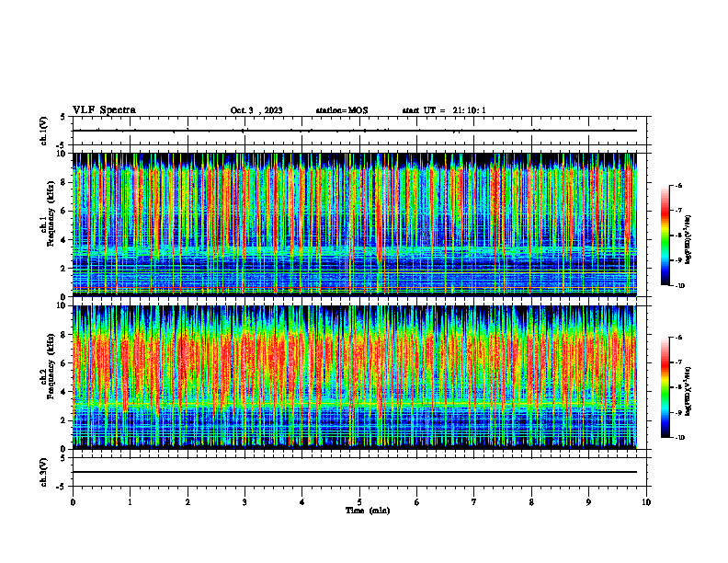Click the '-8' tick on ch.1 color bar
Screen dimensions: 728x563
679,236
